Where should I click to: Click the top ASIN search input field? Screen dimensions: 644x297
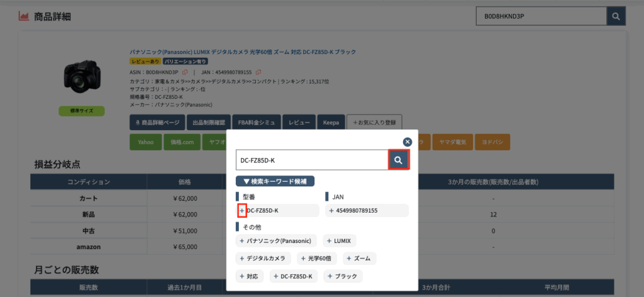click(x=541, y=16)
